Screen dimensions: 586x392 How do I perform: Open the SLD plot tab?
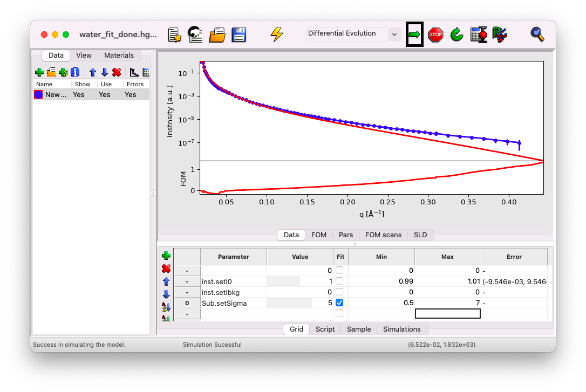pos(420,235)
